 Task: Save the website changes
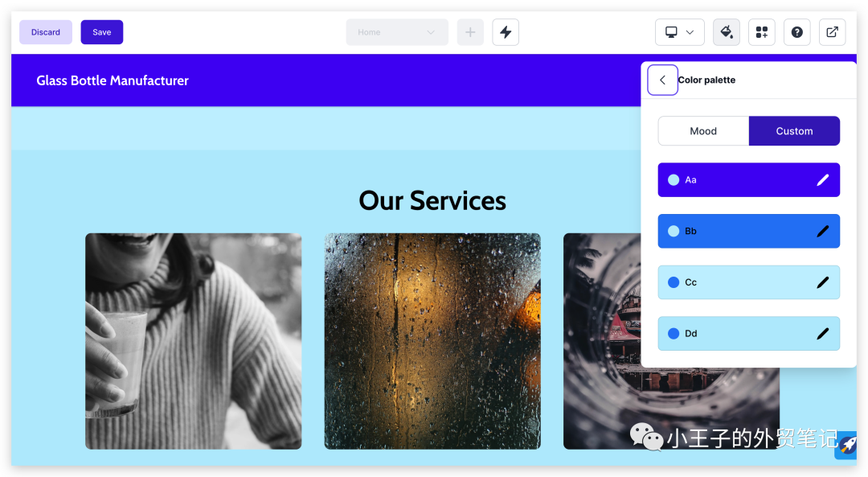102,32
